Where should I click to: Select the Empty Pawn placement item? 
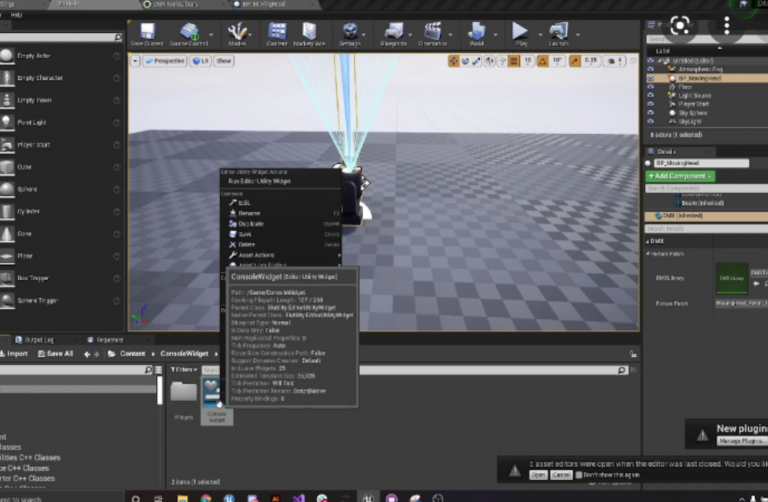60,100
